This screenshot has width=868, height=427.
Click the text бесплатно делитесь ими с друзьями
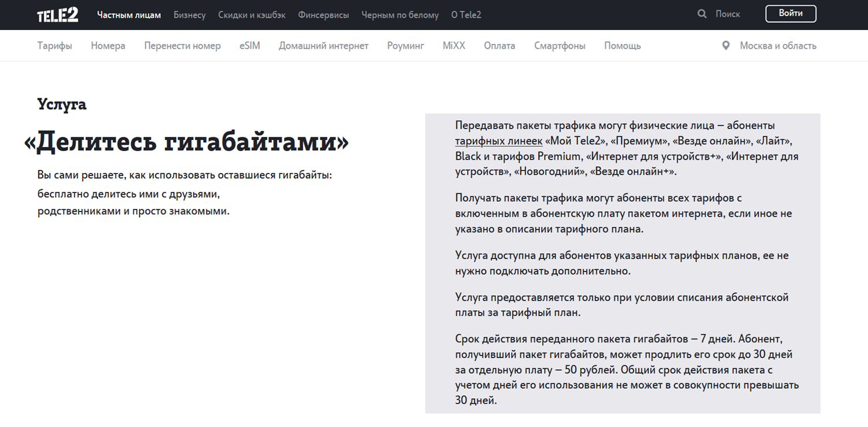click(128, 194)
